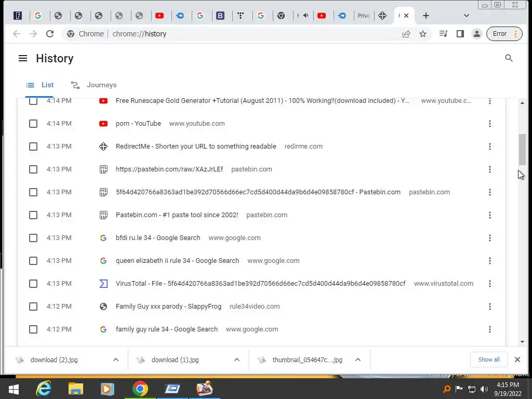This screenshot has width=532, height=399.
Task: Close the downloads bar
Action: (x=517, y=360)
